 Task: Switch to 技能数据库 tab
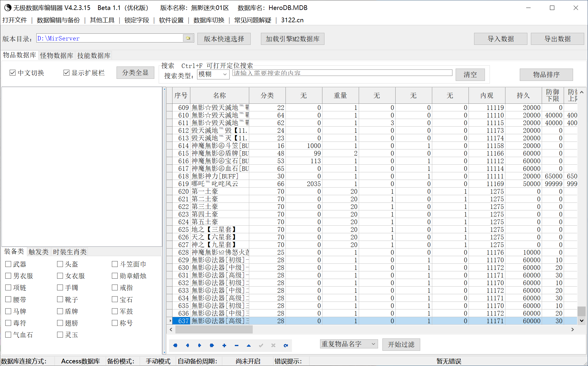click(x=94, y=55)
